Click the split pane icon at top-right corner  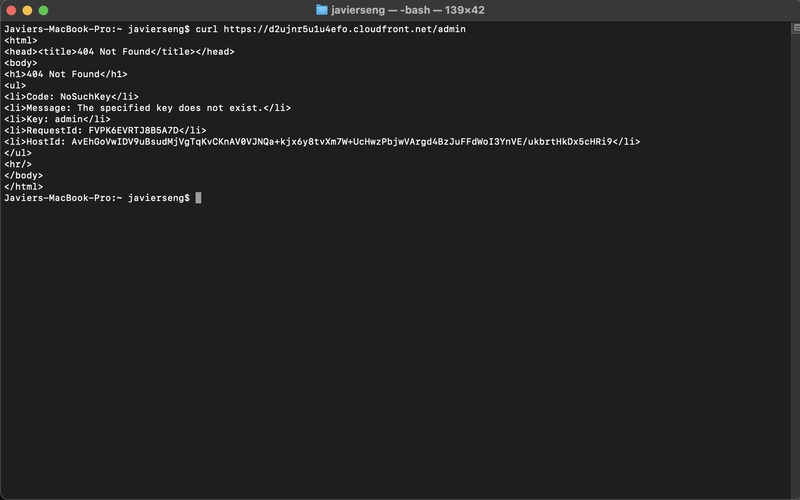(x=796, y=28)
